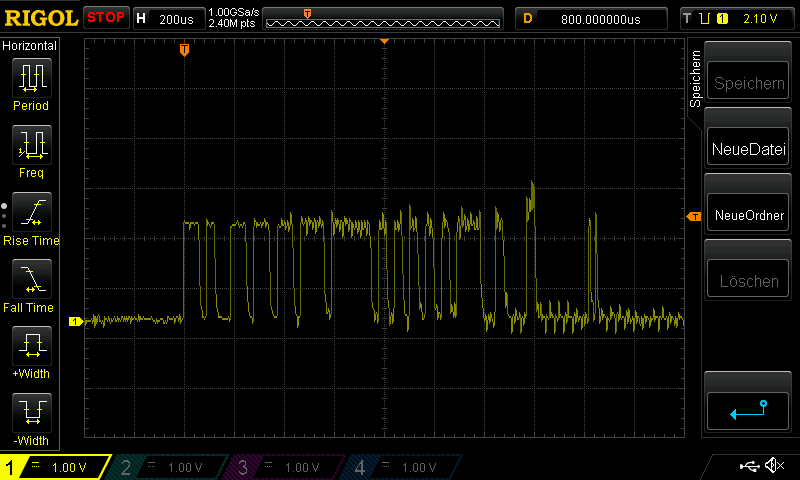
Task: Select the Freq measurement icon
Action: click(32, 144)
